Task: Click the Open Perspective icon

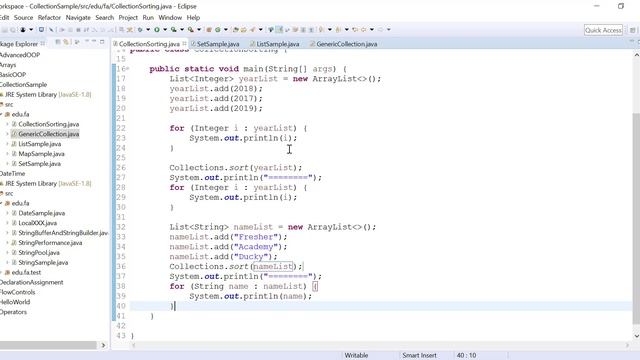Action: tap(632, 30)
